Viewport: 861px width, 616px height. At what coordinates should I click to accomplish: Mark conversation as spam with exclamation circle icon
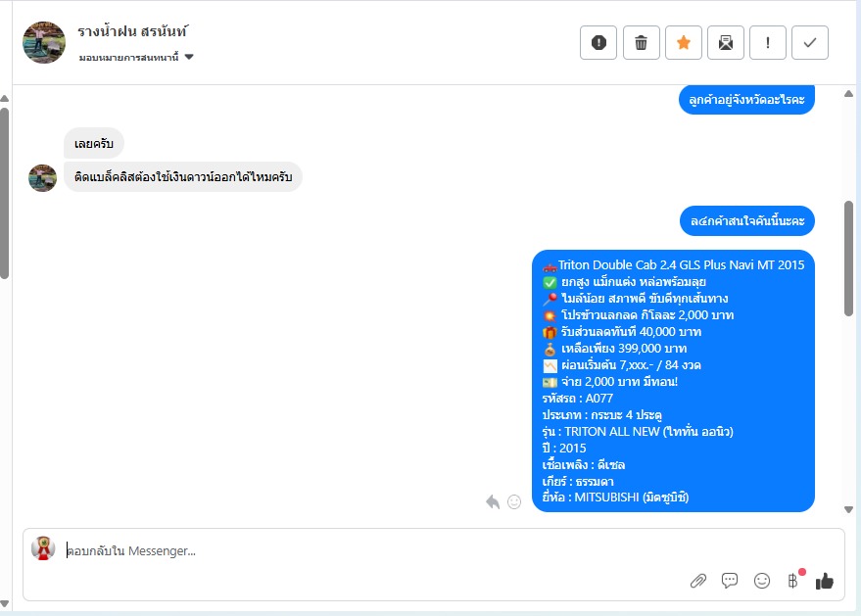[x=598, y=42]
